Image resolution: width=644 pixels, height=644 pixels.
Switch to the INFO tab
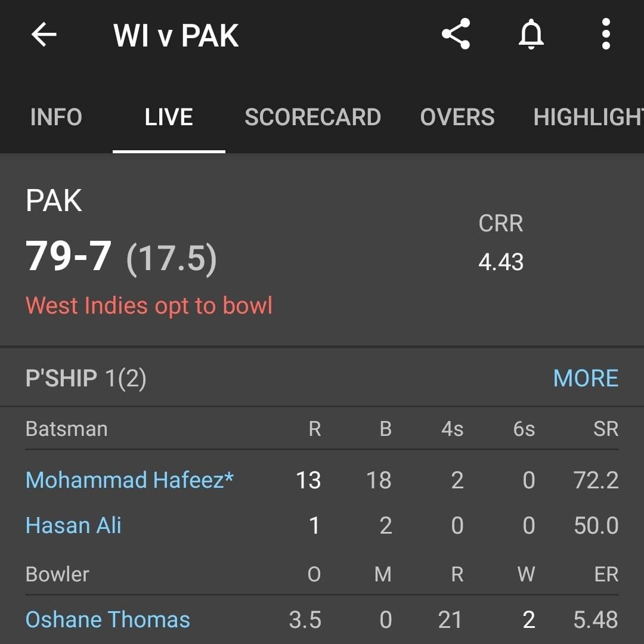[x=56, y=117]
